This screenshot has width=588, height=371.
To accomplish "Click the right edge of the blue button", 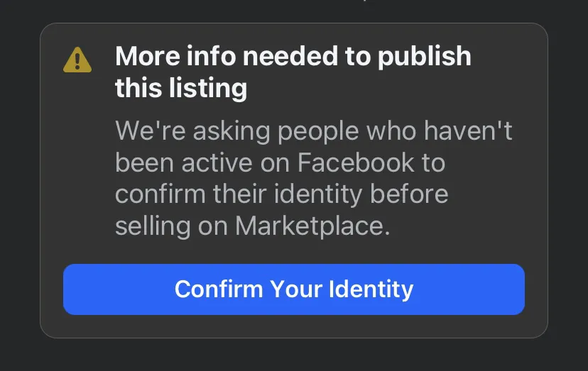I will pos(516,289).
